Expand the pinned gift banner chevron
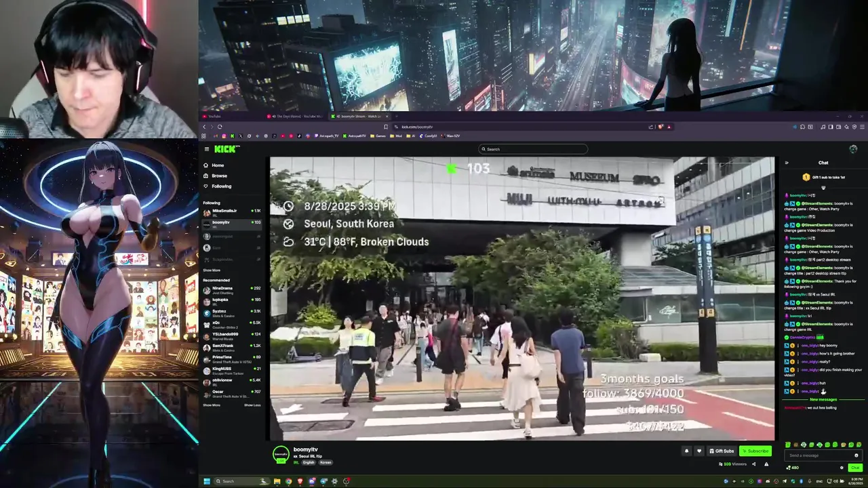Viewport: 868px width, 488px height. pyautogui.click(x=823, y=188)
